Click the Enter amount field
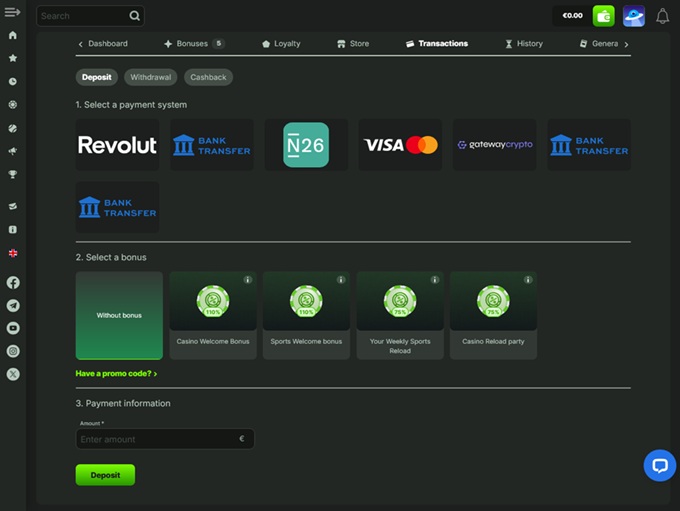Screen dimensions: 680x511 pyautogui.click(x=157, y=439)
